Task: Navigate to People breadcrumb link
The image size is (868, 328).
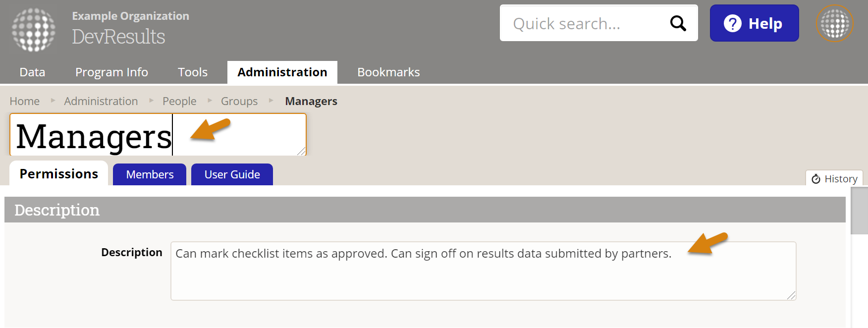Action: click(179, 101)
